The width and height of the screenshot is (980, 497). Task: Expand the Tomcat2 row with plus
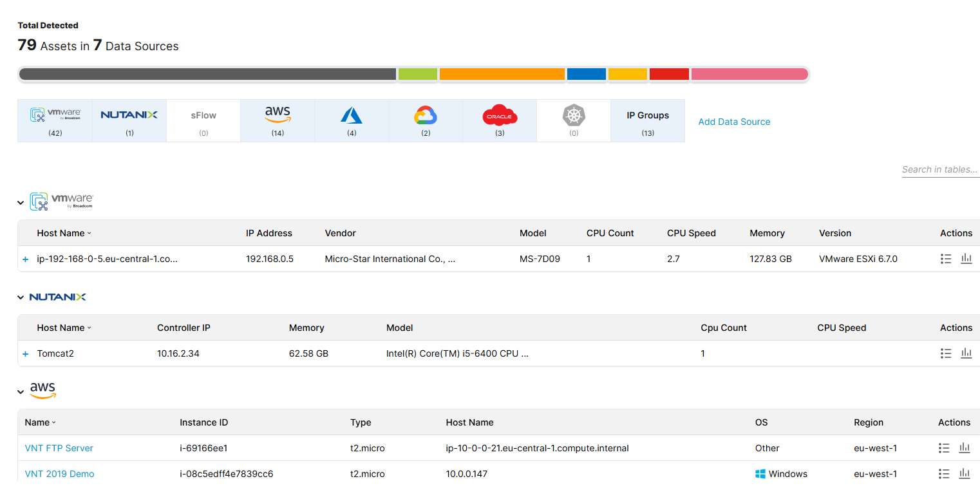point(26,354)
